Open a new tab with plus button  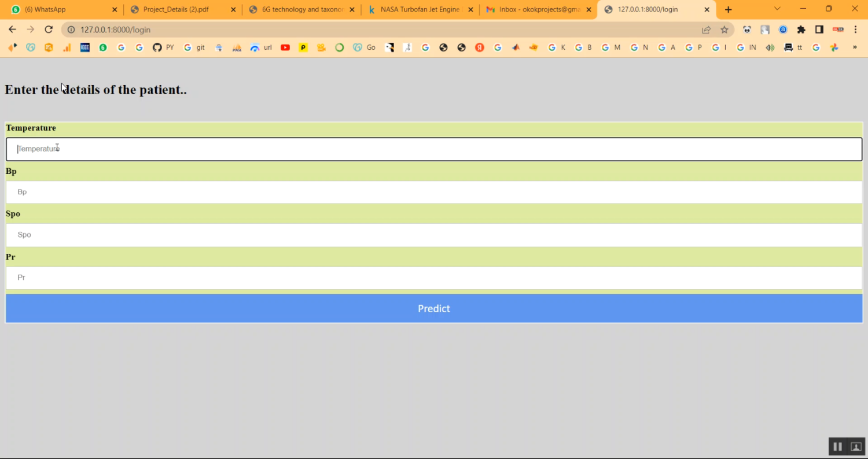728,9
